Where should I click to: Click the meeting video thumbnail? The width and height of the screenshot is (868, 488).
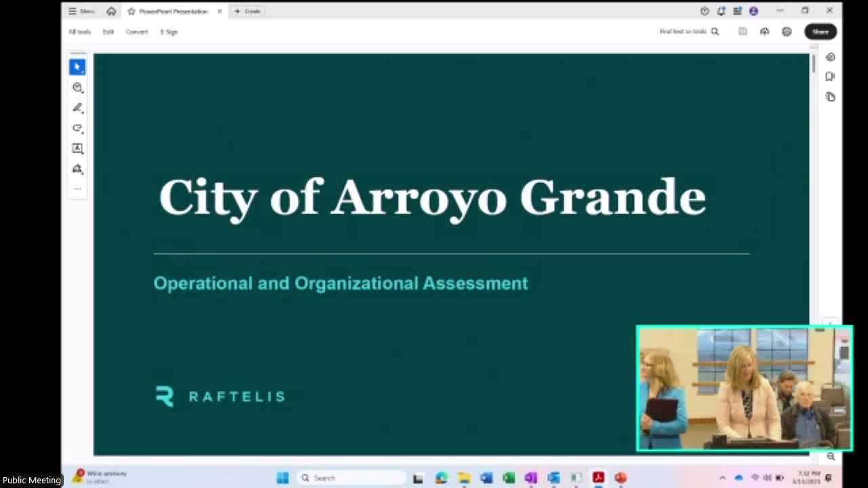tap(745, 388)
